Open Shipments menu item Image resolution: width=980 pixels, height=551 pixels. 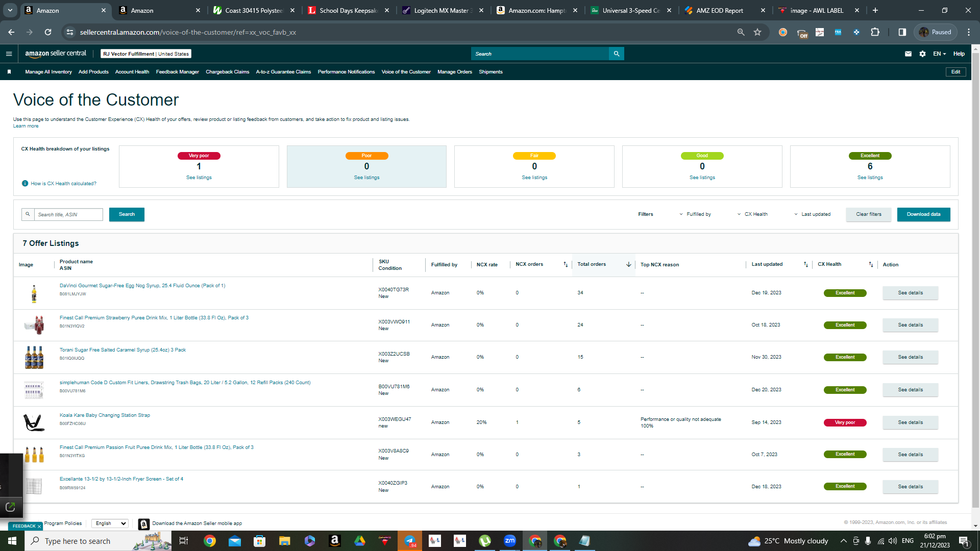point(491,72)
